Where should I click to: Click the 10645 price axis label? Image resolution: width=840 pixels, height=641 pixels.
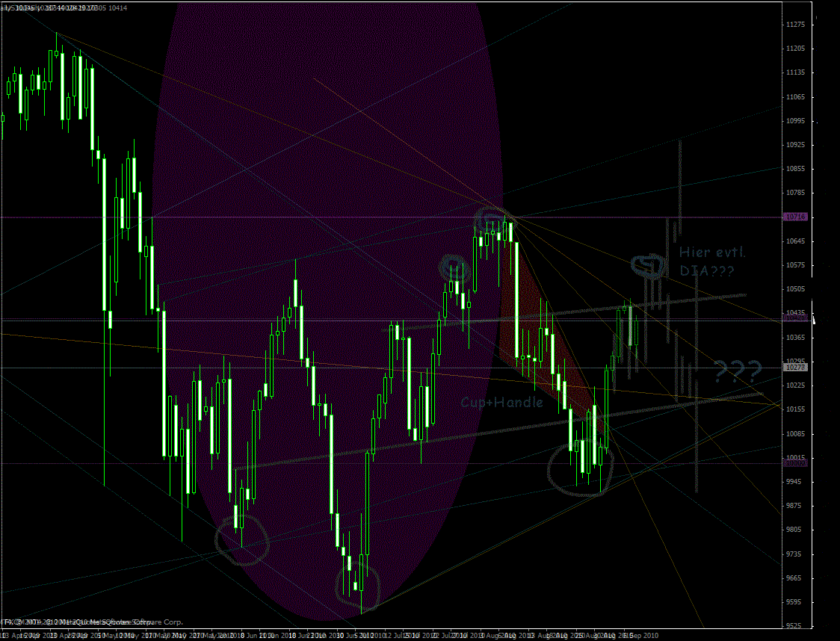(x=796, y=241)
